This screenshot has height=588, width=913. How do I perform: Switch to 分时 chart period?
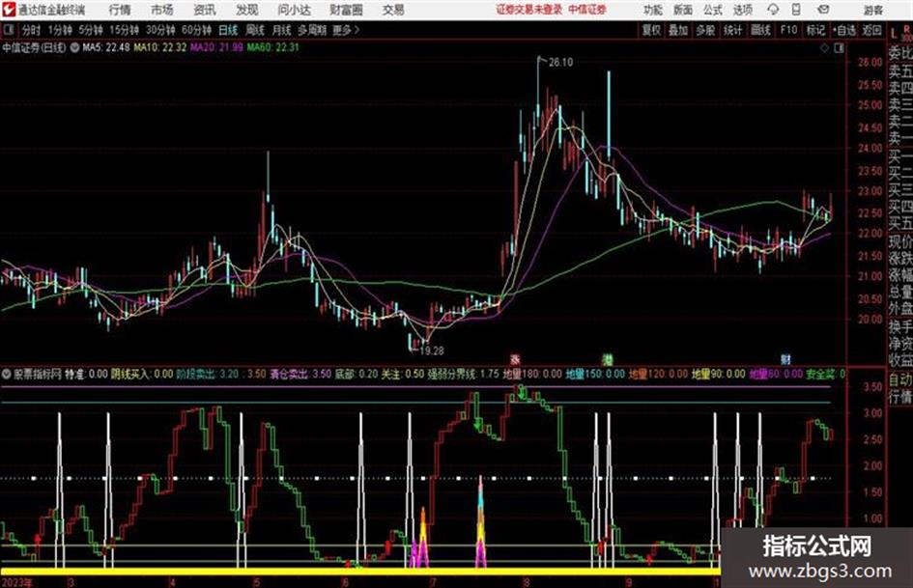31,30
